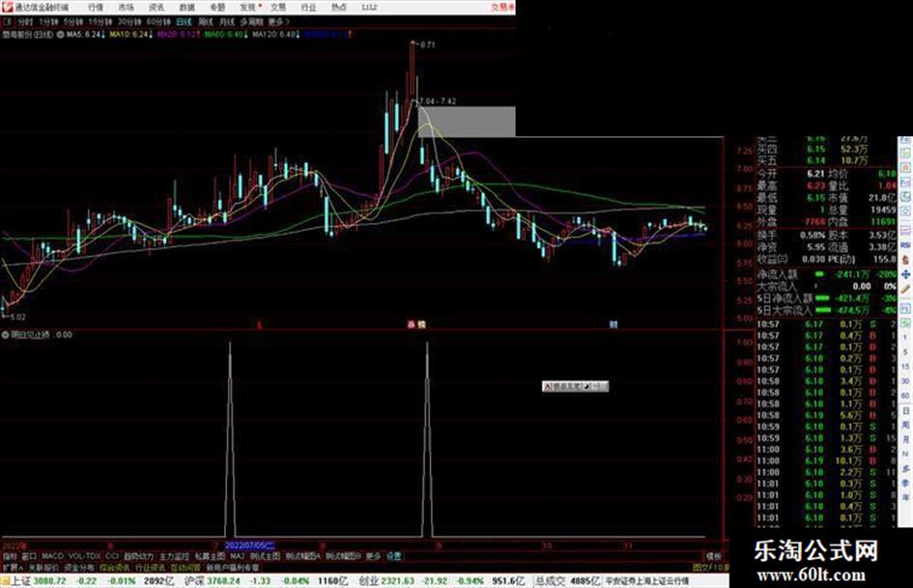Image resolution: width=913 pixels, height=588 pixels.
Task: Click sidebar 周 period shortcut
Action: [905, 425]
